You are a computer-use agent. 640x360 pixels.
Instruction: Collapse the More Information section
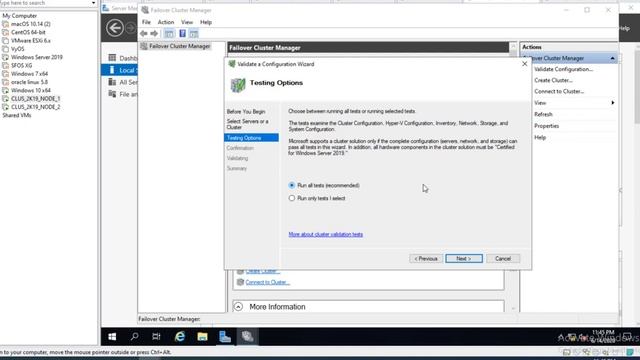(x=238, y=307)
